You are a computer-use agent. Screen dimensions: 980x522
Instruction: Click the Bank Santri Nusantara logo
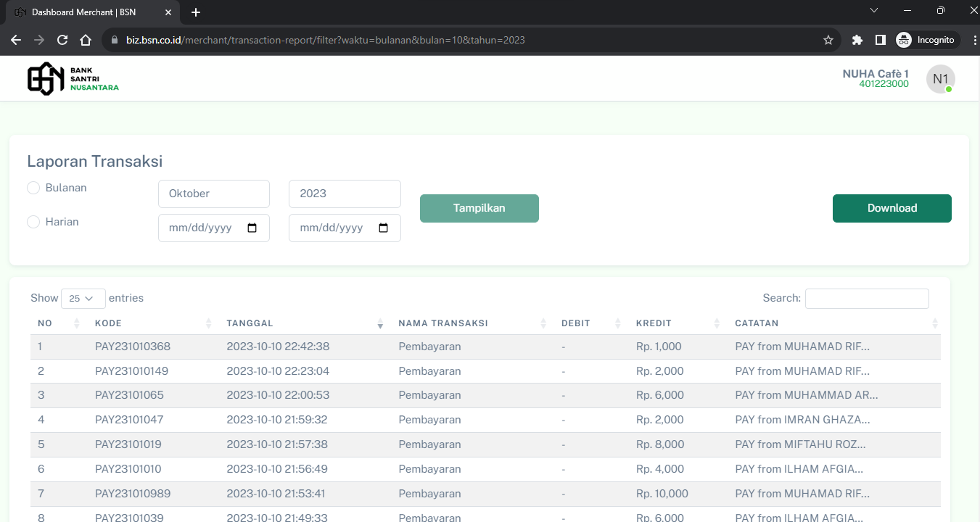click(73, 78)
